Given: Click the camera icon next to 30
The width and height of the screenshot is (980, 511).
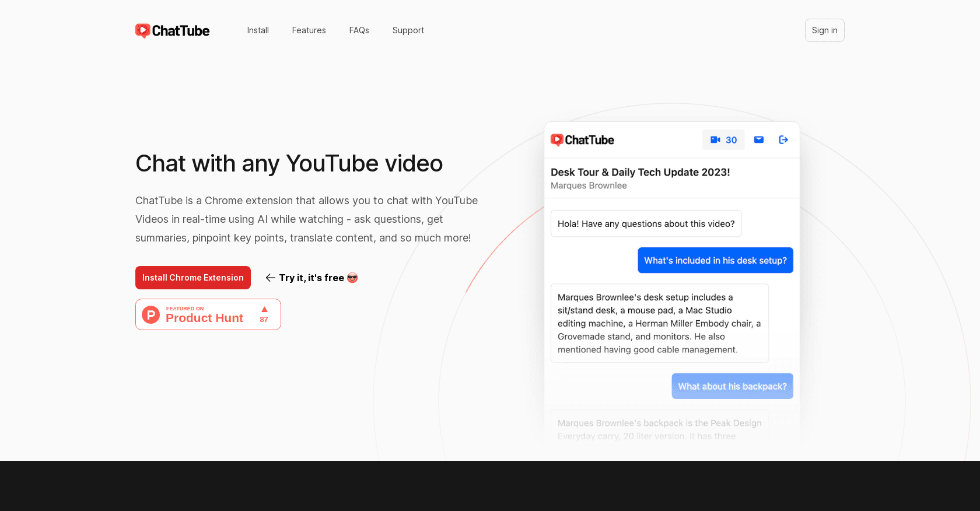Looking at the screenshot, I should (715, 140).
